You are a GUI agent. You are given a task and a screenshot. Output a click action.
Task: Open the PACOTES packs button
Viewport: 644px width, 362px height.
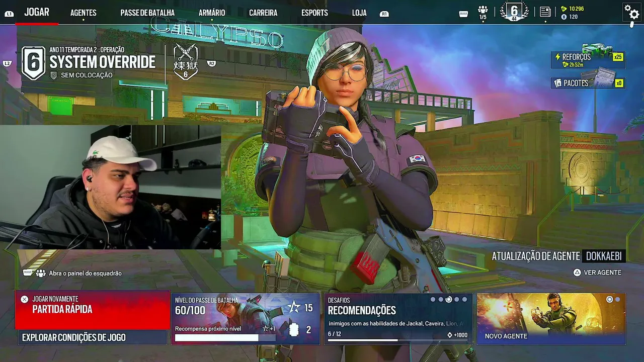coord(588,83)
